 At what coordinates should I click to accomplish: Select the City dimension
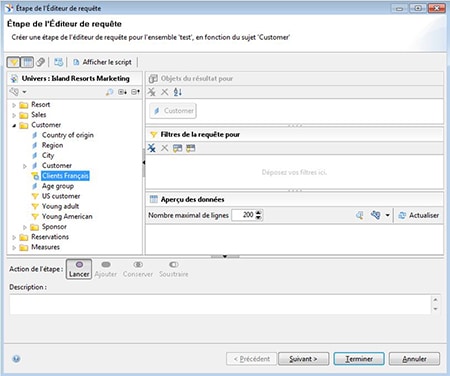point(48,155)
